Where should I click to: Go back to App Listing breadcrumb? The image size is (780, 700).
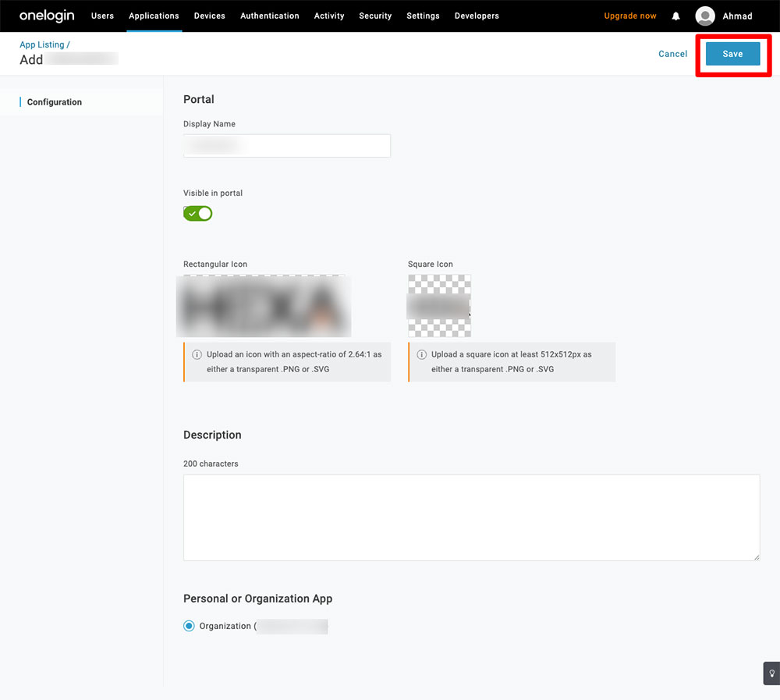[x=42, y=45]
